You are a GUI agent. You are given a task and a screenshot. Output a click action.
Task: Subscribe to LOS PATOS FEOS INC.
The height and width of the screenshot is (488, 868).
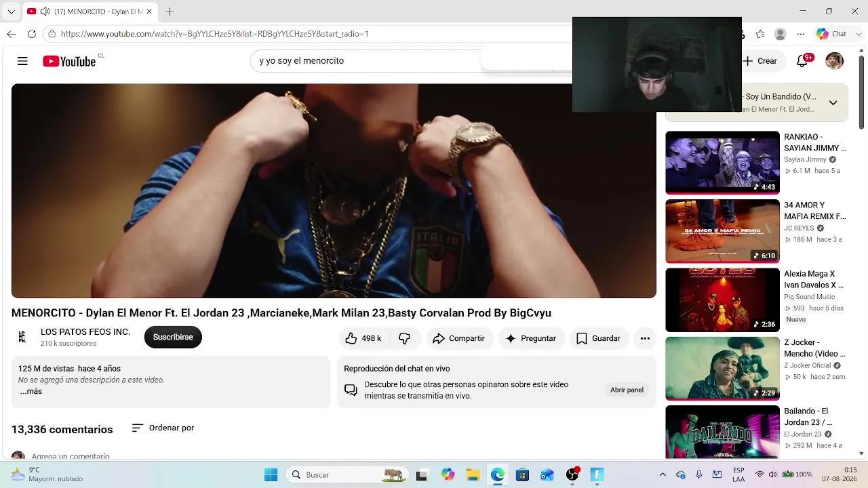[x=173, y=337]
